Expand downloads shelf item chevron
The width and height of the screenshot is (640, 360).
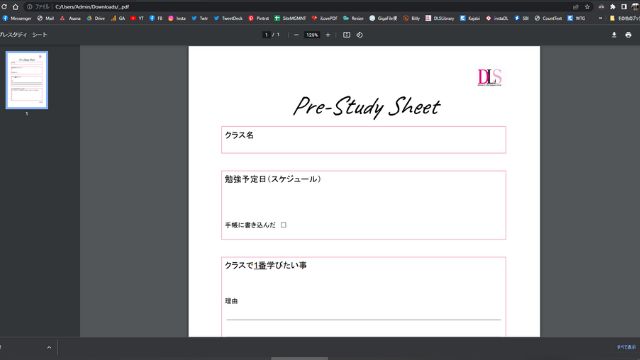[x=49, y=347]
